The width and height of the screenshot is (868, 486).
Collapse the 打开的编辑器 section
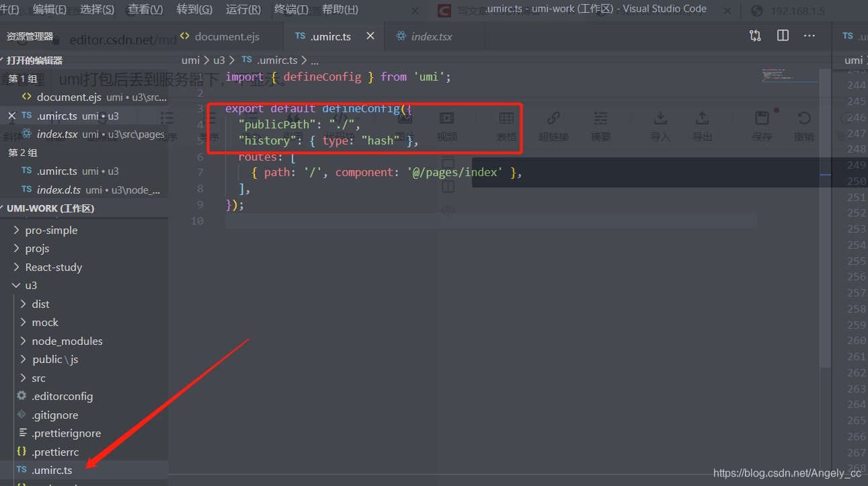pos(35,60)
